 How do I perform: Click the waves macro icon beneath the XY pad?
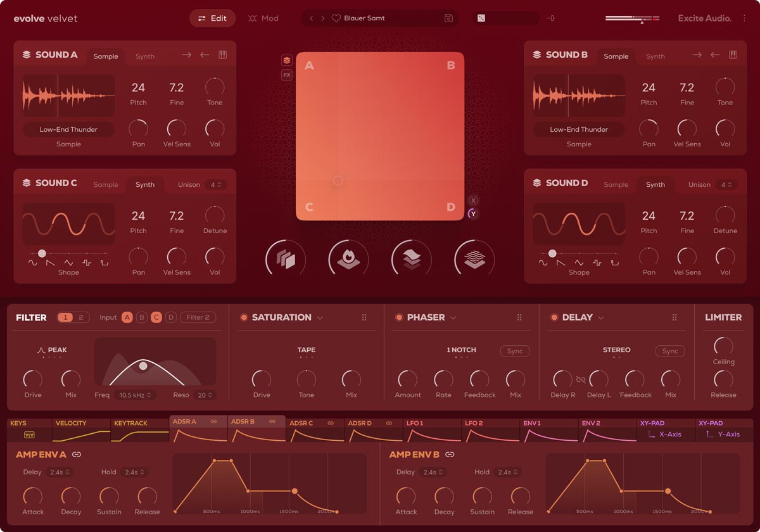click(474, 258)
